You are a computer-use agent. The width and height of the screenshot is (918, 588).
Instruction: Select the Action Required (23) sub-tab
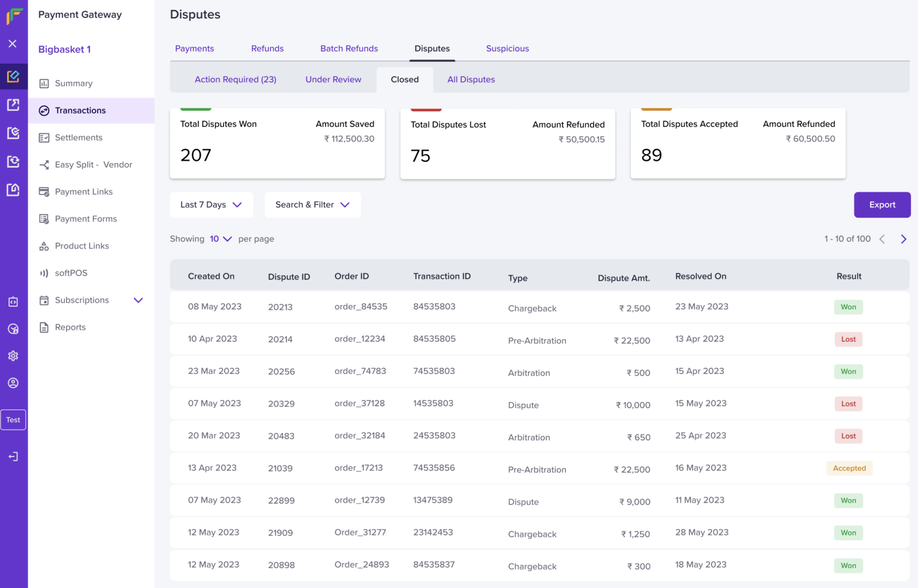tap(236, 80)
